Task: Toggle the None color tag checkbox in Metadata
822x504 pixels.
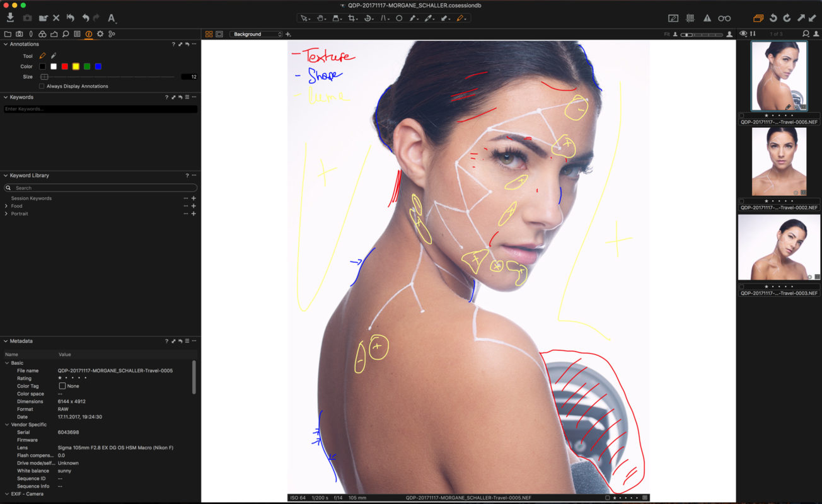Action: (62, 386)
